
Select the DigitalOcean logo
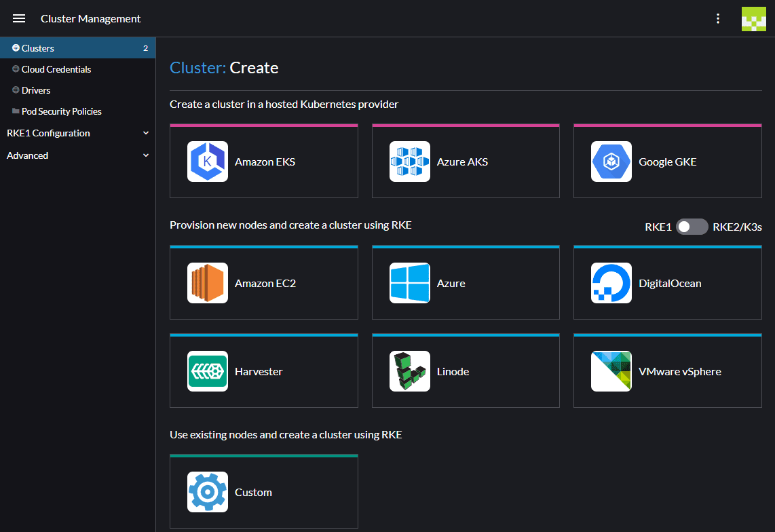611,283
